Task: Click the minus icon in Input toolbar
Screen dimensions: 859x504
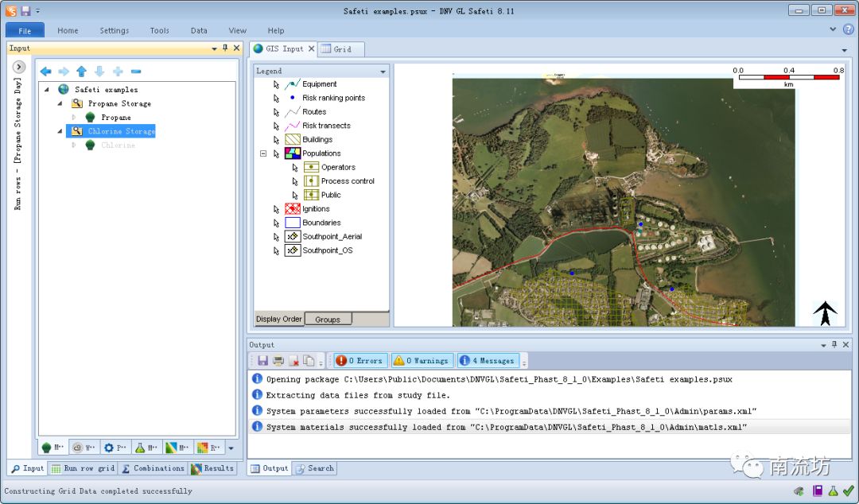Action: pyautogui.click(x=136, y=72)
